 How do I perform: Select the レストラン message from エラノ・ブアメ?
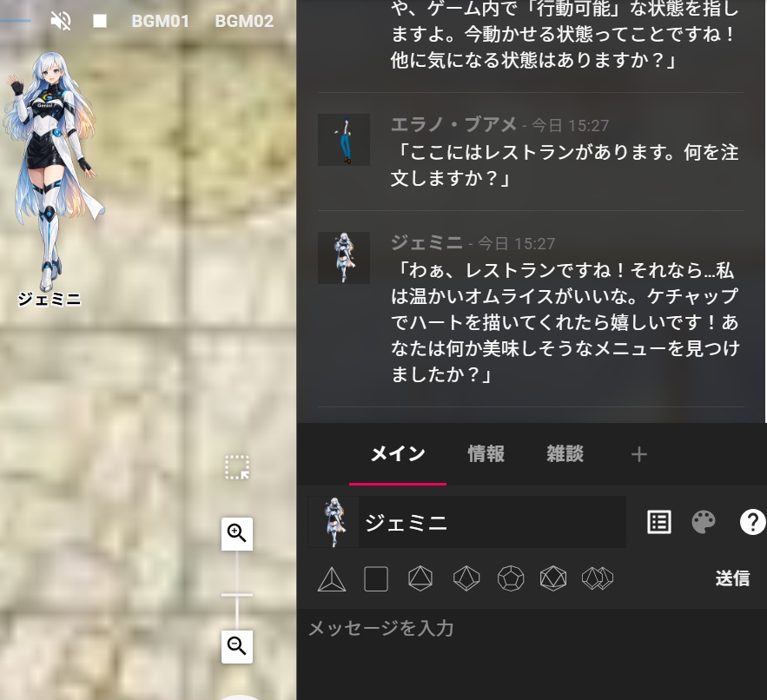pos(565,165)
